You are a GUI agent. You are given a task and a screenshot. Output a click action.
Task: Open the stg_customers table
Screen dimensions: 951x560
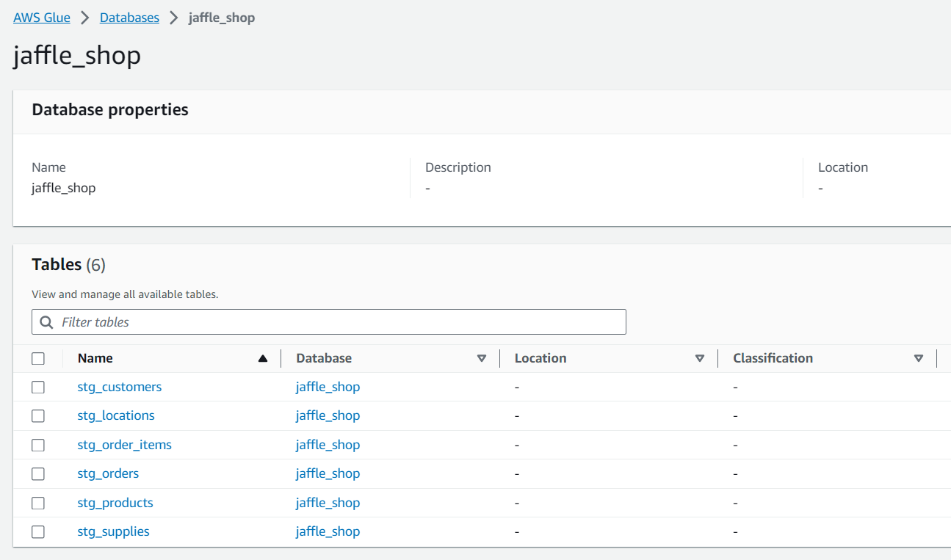(119, 387)
